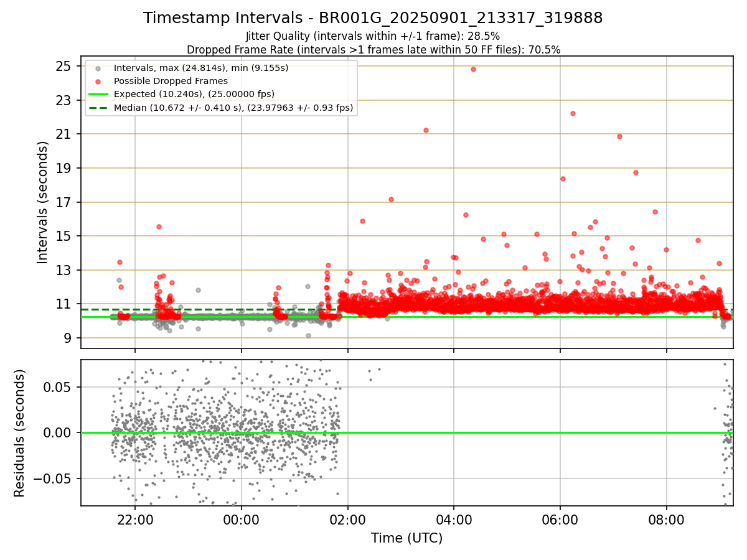Click legend entry 'Expected (10.240s), (25.00000 fps)'

coord(194,94)
